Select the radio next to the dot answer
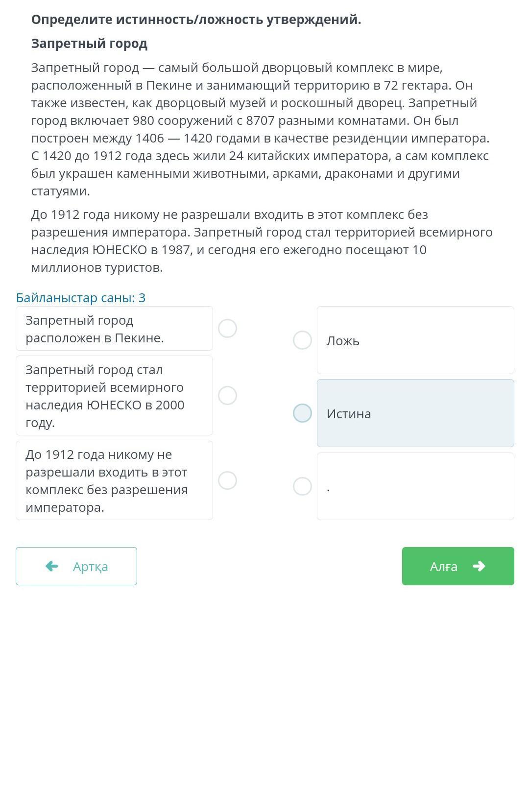 tap(302, 486)
